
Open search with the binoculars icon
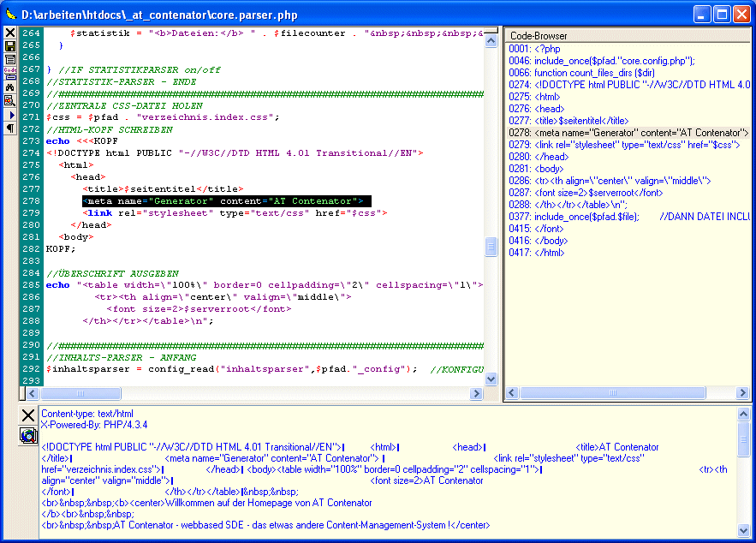pos(10,87)
